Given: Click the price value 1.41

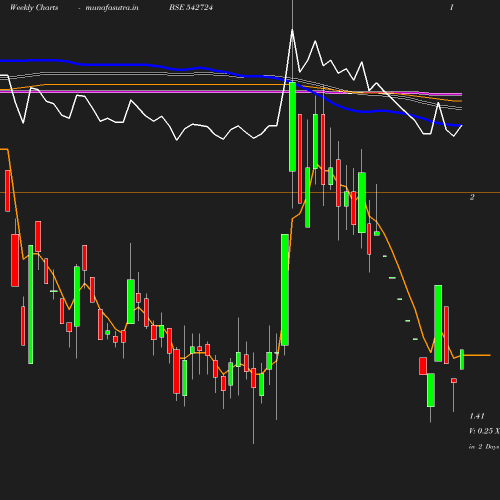Looking at the screenshot, I should [x=477, y=416].
